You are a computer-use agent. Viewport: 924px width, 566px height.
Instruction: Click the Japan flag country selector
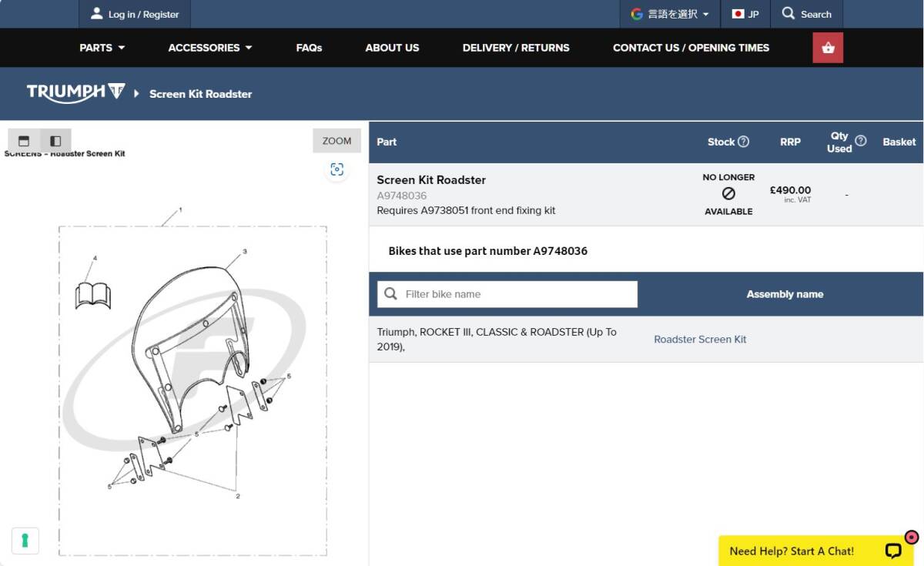coord(745,14)
